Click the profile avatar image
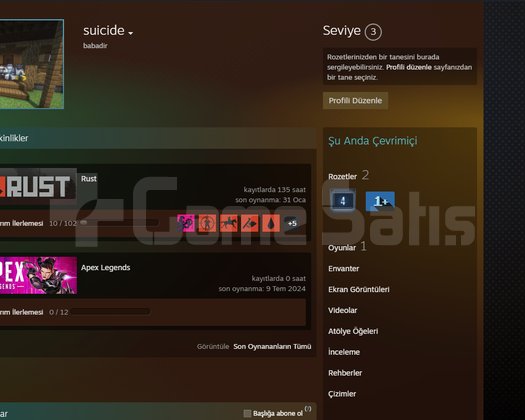The height and width of the screenshot is (420, 525). pos(32,64)
